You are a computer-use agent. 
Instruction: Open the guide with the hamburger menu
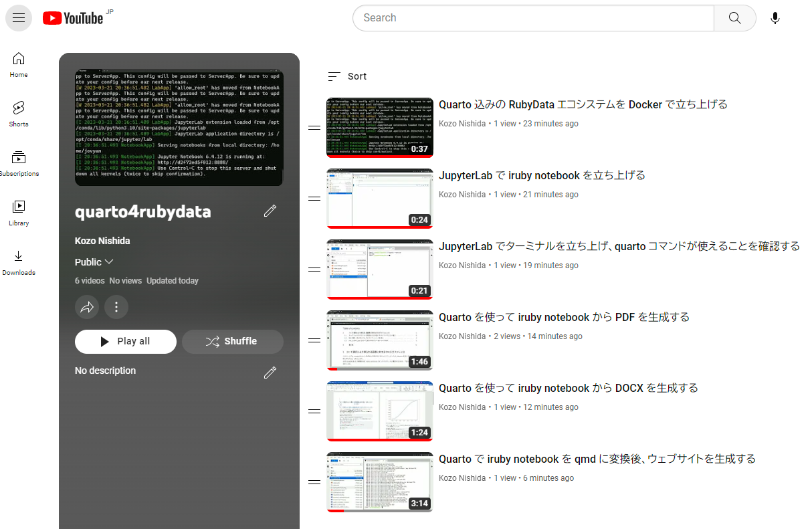click(x=18, y=18)
